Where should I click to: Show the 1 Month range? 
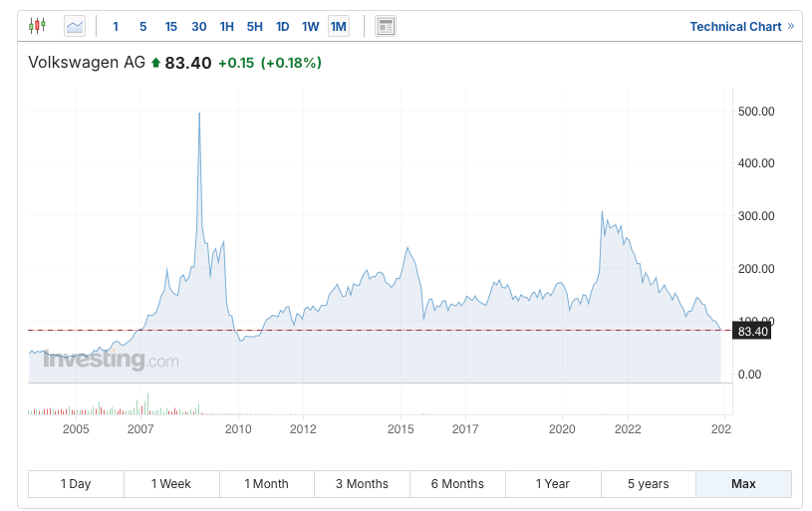point(267,483)
